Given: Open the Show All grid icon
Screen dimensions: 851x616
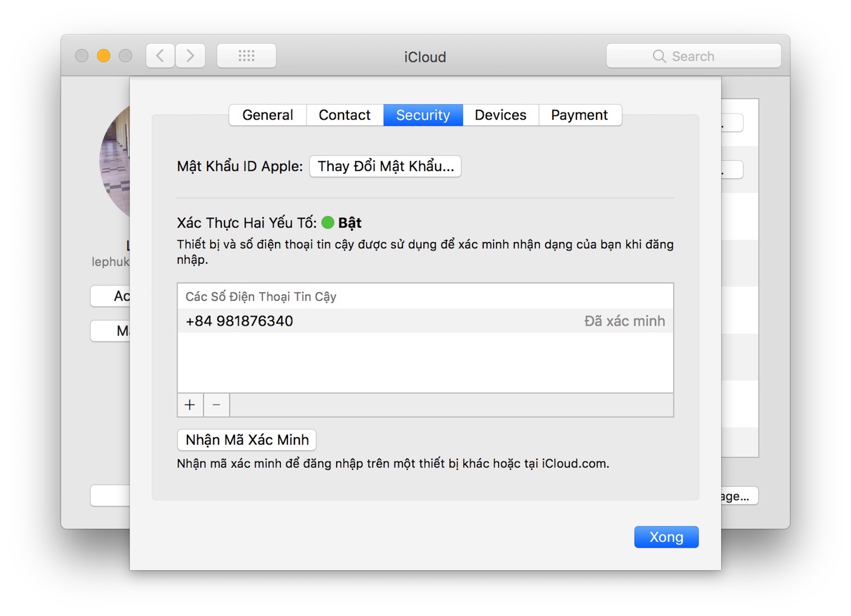Looking at the screenshot, I should (x=246, y=56).
